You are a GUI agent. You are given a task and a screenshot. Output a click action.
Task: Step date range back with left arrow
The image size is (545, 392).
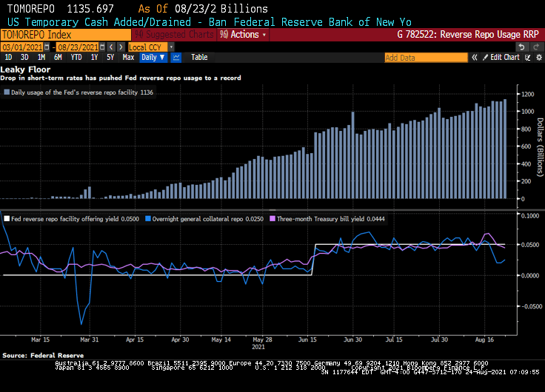pos(111,47)
